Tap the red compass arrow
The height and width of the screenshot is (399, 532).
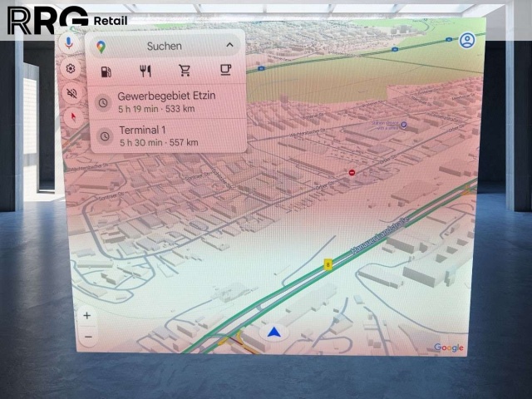click(72, 116)
